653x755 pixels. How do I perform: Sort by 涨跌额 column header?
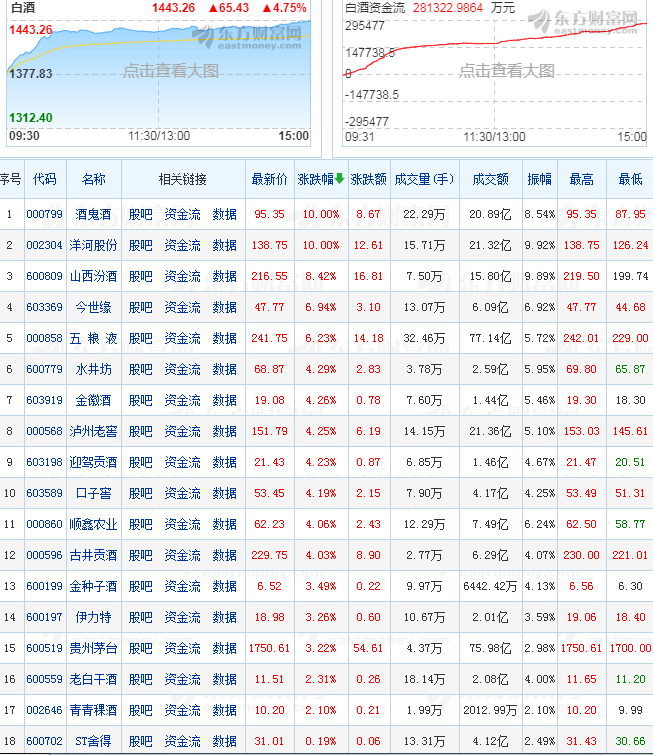pyautogui.click(x=368, y=180)
